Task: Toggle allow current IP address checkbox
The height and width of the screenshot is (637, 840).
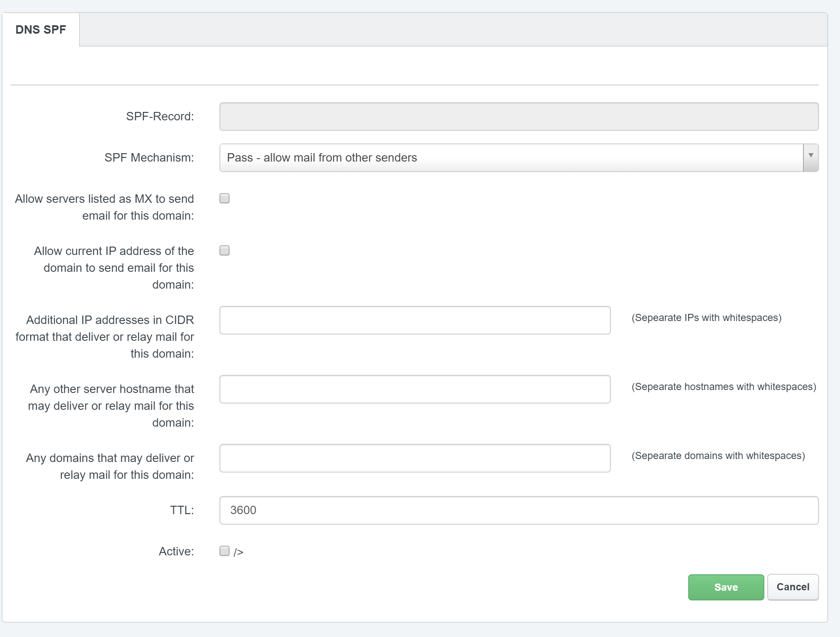Action: pos(225,250)
